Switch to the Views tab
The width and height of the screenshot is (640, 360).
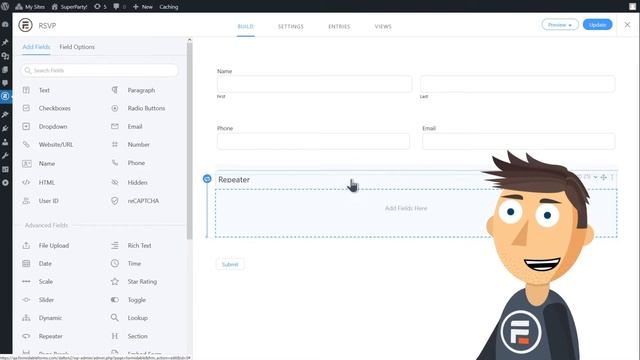click(383, 27)
